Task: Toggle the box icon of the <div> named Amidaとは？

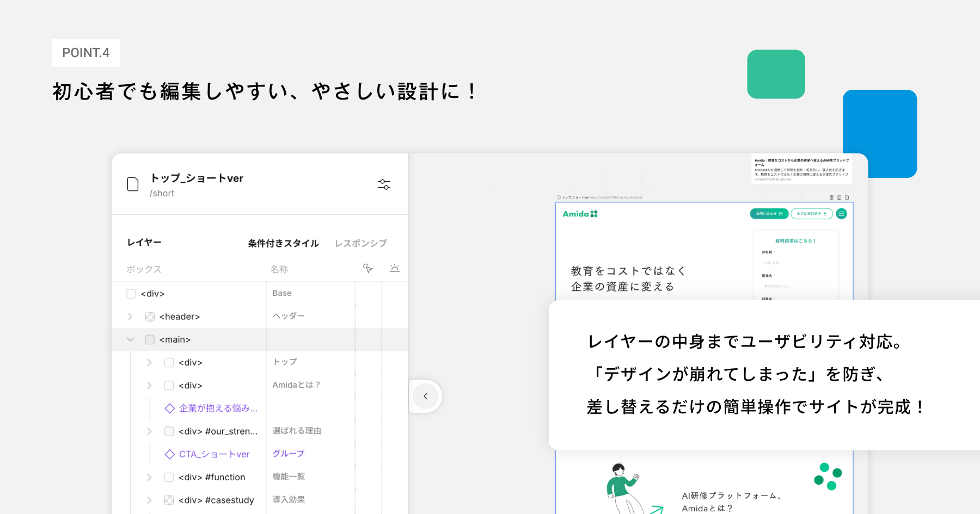Action: 169,385
